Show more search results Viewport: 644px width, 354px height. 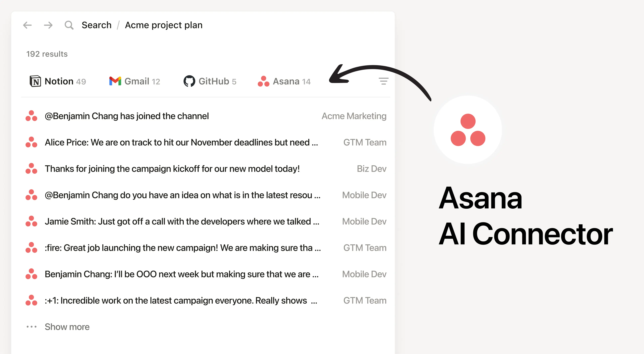pos(67,326)
